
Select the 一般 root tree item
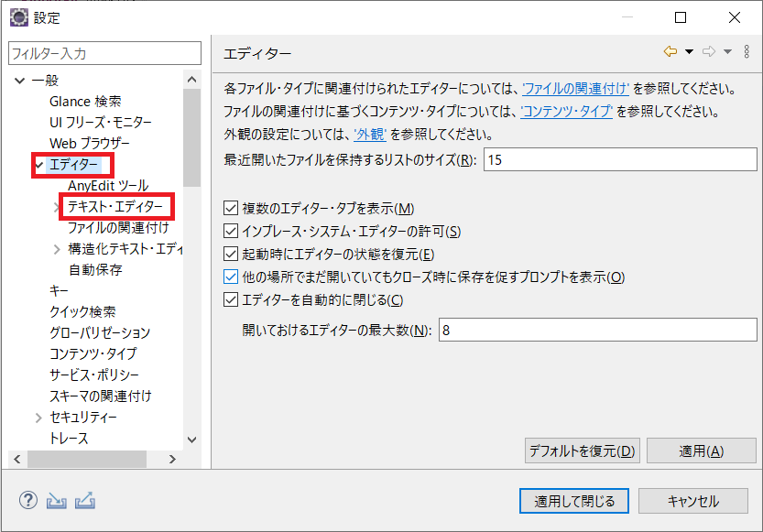45,81
